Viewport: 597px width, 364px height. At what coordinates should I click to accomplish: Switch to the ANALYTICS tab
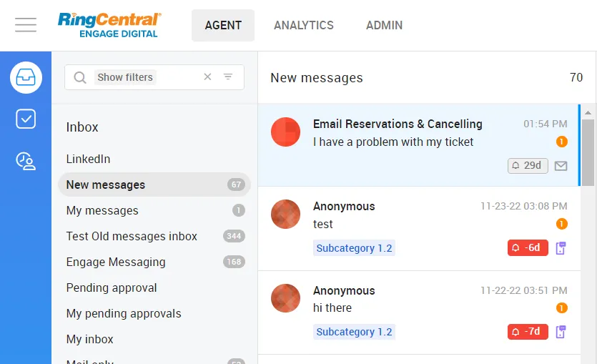[303, 25]
